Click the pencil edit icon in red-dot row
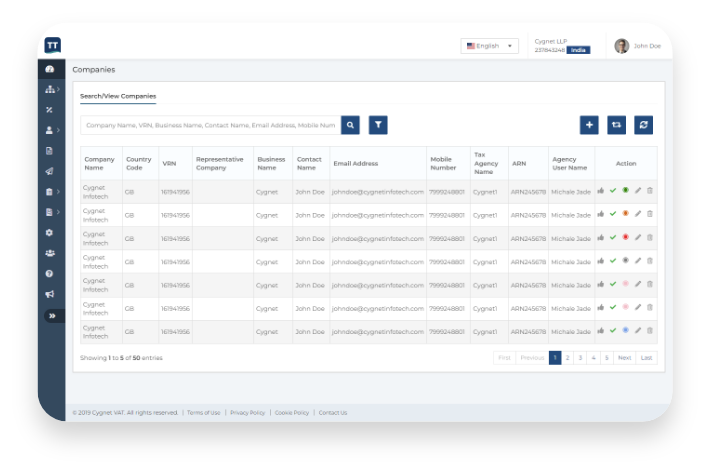710x474 pixels. 638,237
